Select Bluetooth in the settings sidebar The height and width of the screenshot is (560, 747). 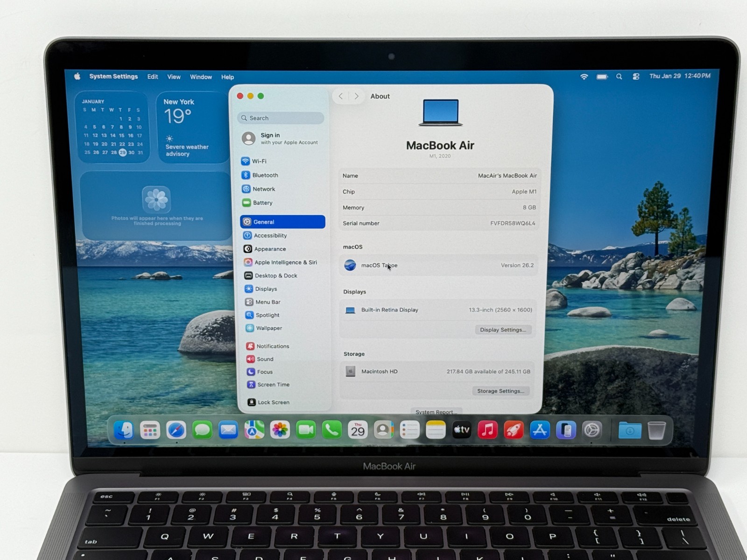pos(282,175)
